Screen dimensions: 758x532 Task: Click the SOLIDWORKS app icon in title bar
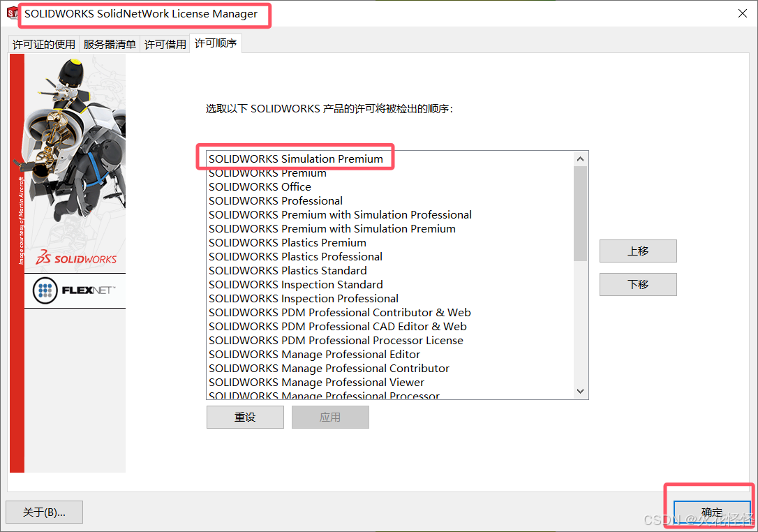12,13
